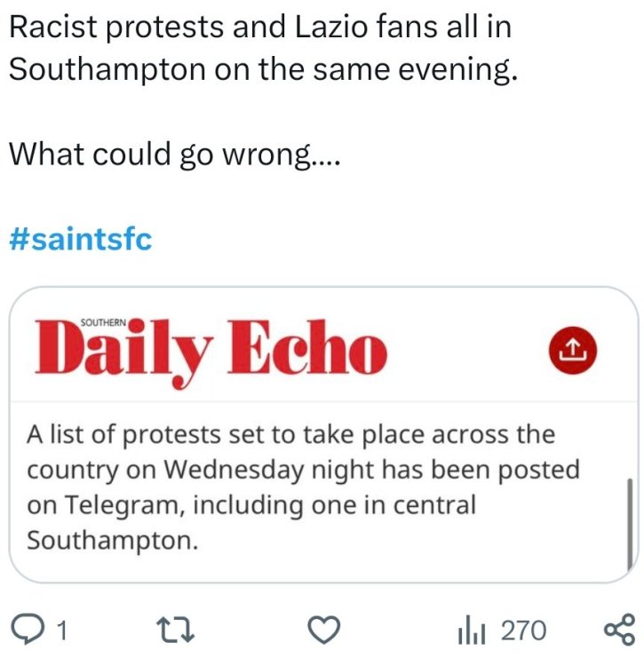Click the small 'SOUTHERN' label above the logo

(105, 323)
